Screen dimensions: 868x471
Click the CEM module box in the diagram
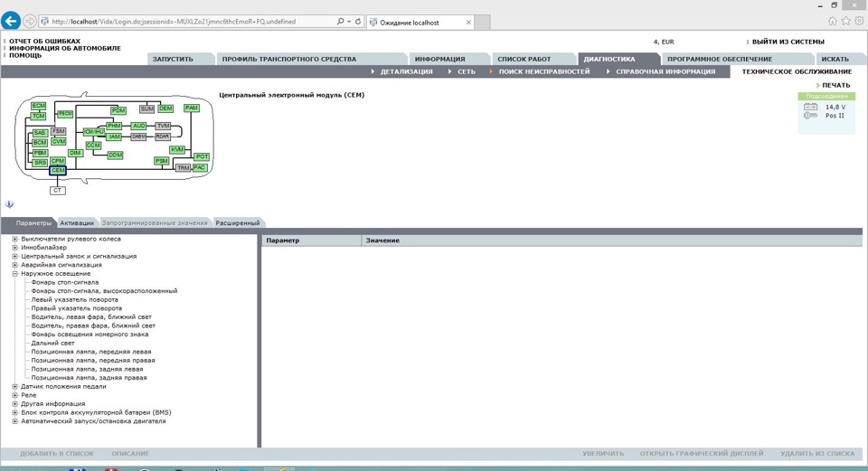pyautogui.click(x=58, y=170)
